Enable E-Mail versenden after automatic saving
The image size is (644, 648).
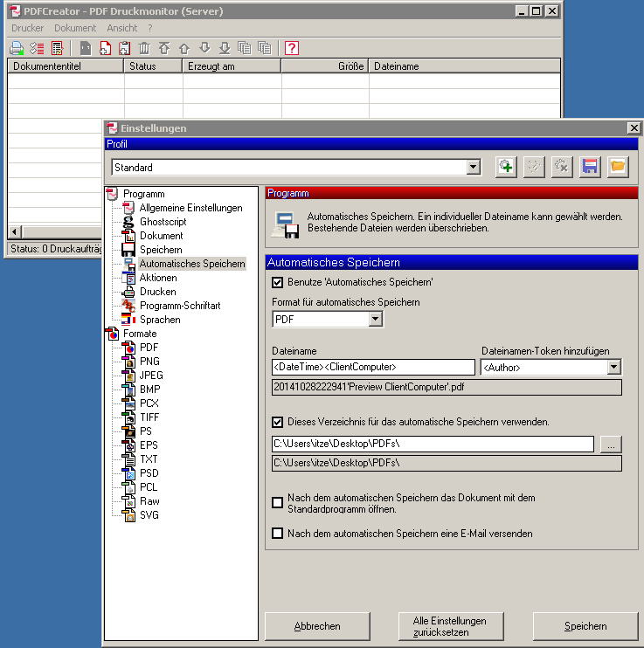(x=278, y=533)
